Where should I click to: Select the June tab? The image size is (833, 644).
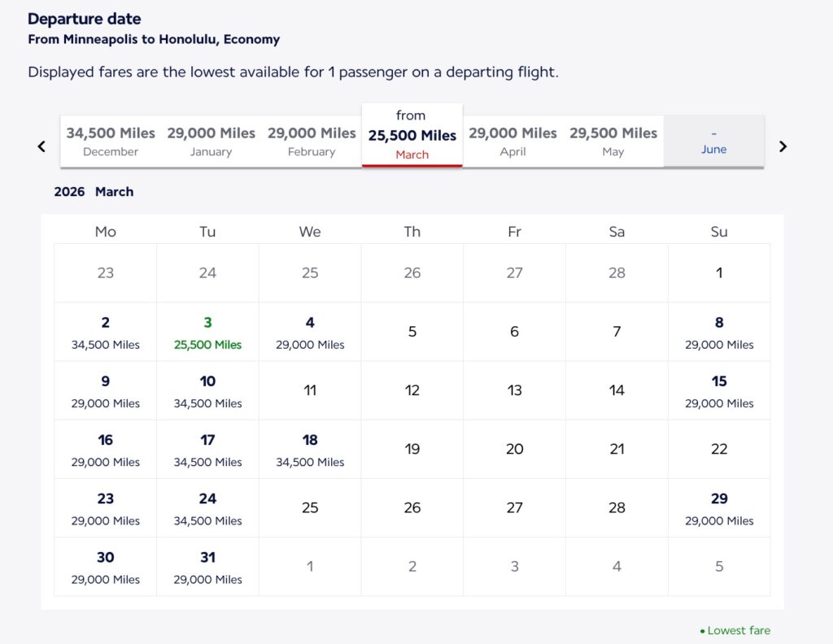click(713, 141)
